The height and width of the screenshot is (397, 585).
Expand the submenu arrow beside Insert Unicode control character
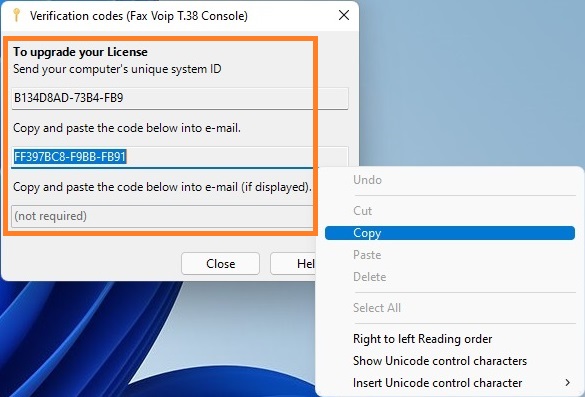coord(567,383)
